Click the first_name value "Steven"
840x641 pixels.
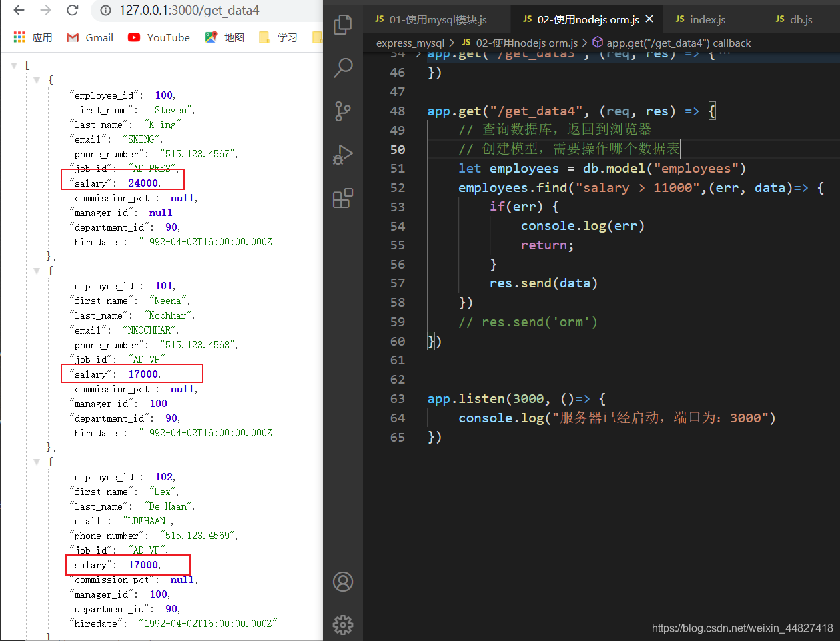(171, 110)
